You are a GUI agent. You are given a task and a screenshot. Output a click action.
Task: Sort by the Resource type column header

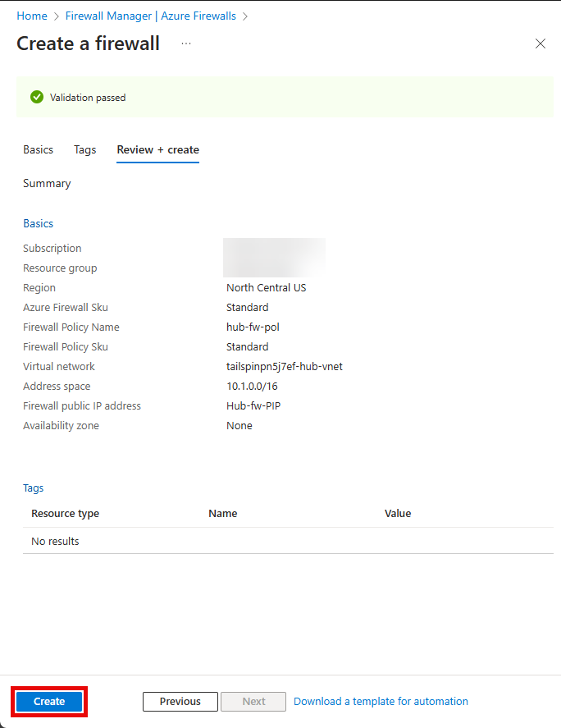pyautogui.click(x=65, y=514)
